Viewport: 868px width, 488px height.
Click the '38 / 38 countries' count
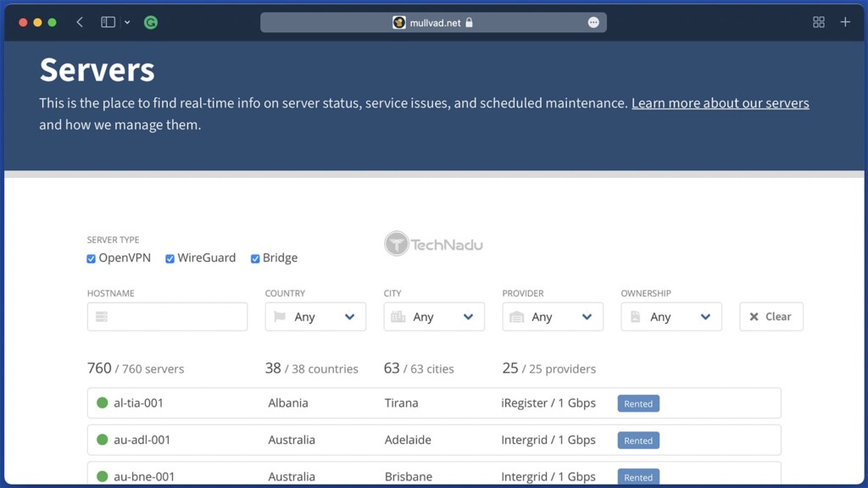pyautogui.click(x=312, y=369)
